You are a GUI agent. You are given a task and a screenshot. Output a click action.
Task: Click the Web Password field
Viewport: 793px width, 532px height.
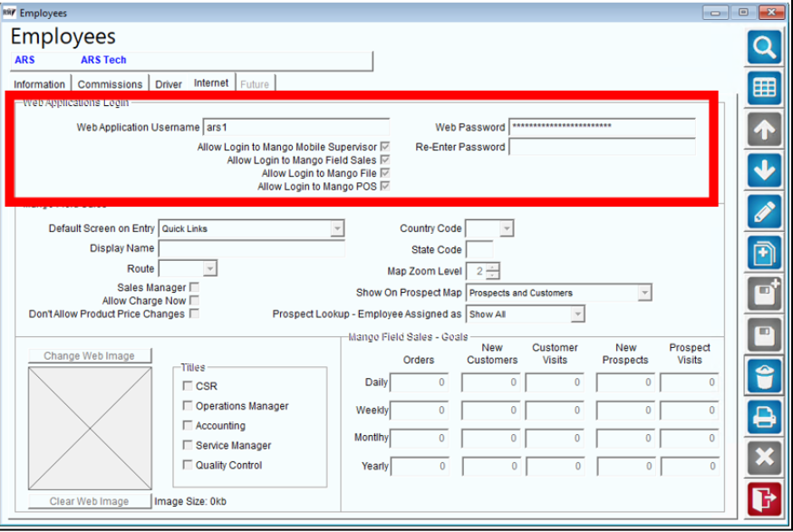pos(602,127)
